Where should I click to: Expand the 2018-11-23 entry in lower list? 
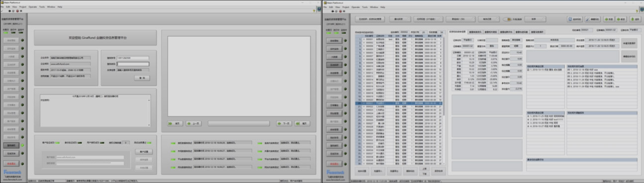point(528,116)
